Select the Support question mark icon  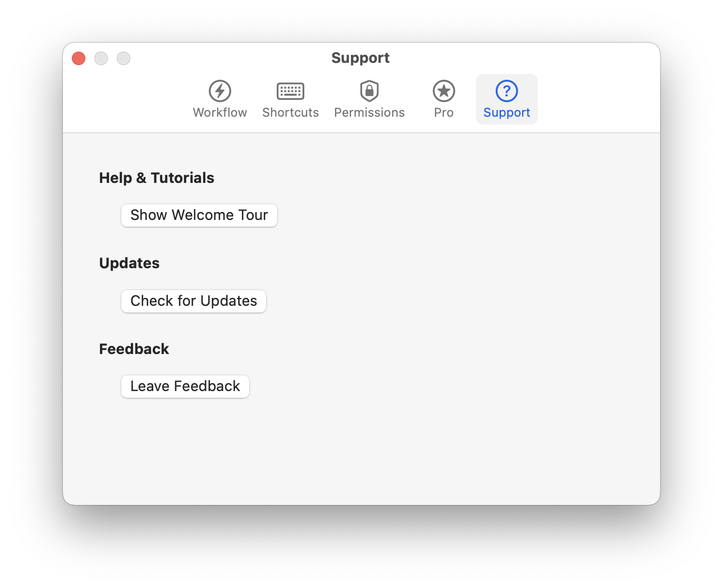click(x=507, y=91)
